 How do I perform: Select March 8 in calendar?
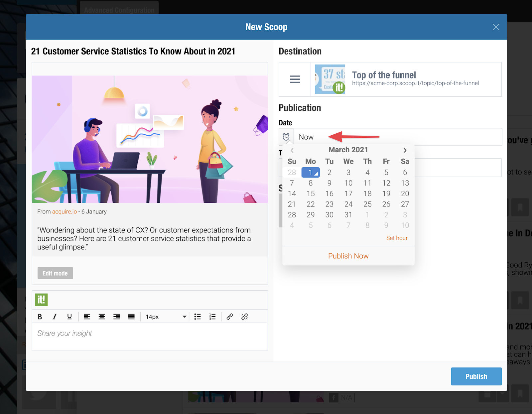click(311, 183)
